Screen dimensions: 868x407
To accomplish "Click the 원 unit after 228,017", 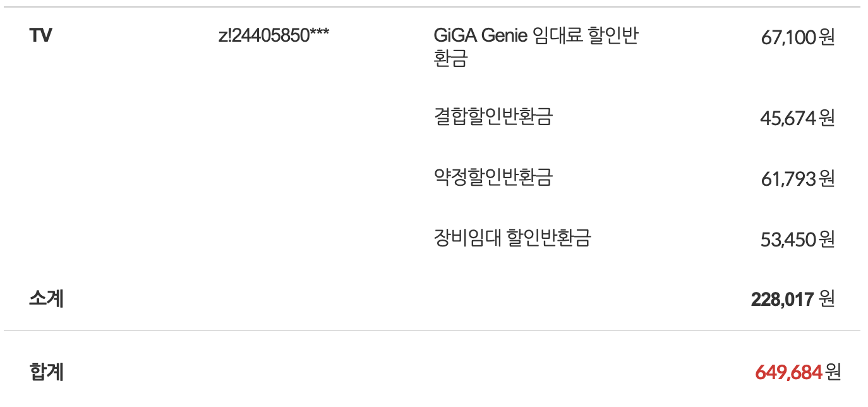I will (826, 299).
